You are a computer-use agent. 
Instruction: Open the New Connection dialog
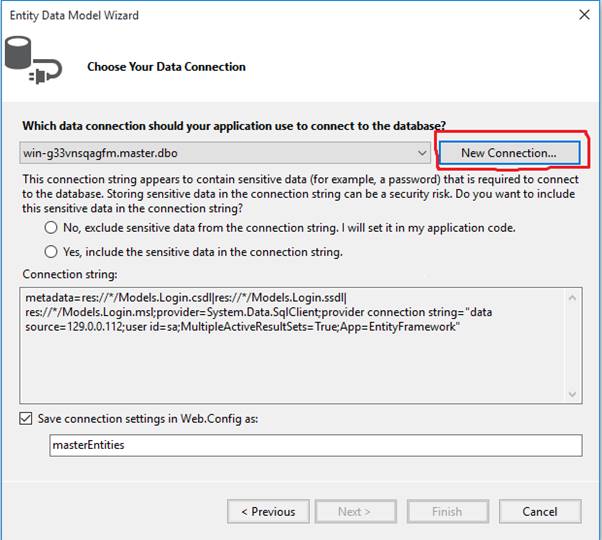click(x=510, y=153)
